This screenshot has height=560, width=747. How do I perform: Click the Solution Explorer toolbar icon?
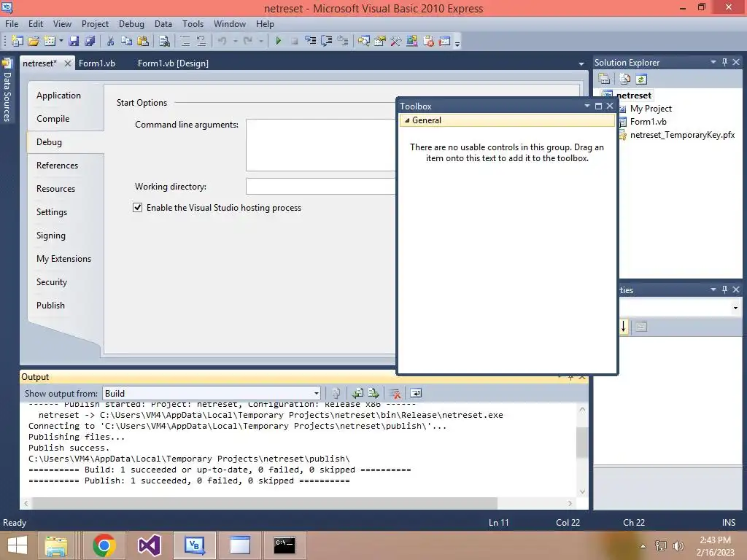point(364,41)
